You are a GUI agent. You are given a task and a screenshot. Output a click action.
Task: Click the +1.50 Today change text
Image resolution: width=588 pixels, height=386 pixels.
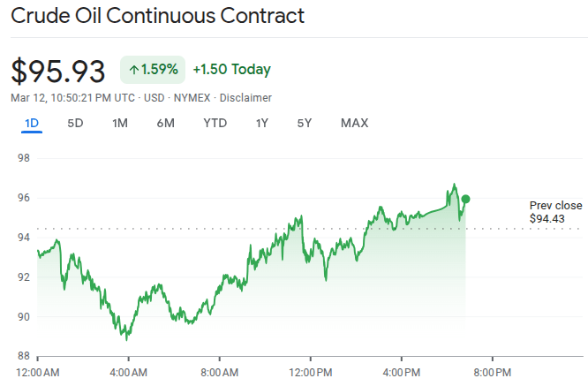point(231,70)
